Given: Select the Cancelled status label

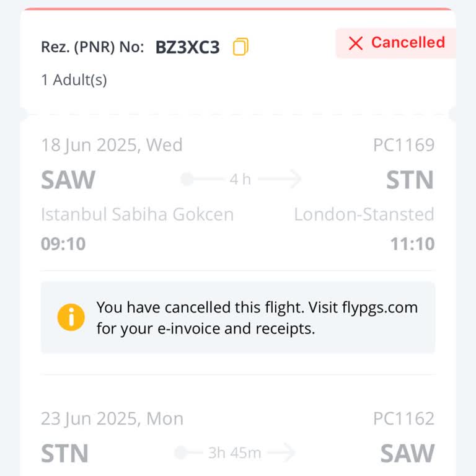Looking at the screenshot, I should tap(408, 43).
